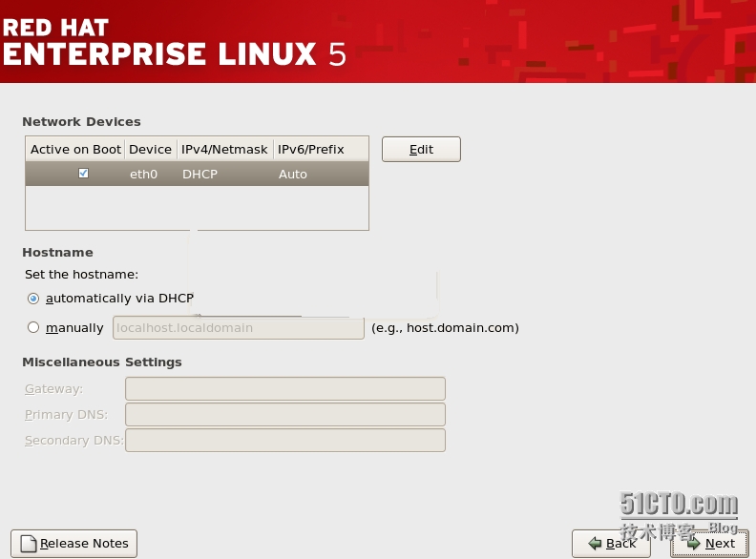Click the IPv4/Netmask column header
Viewport: 756px width, 559px height.
[224, 150]
